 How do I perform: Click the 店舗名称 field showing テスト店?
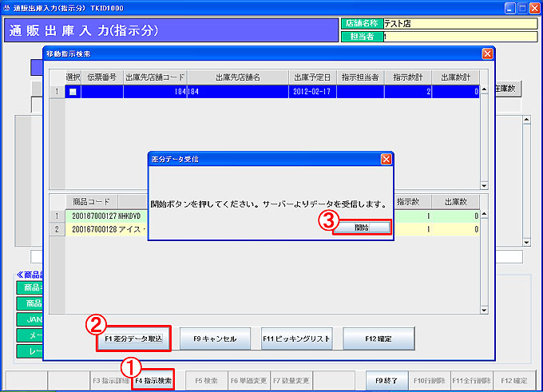(x=460, y=23)
